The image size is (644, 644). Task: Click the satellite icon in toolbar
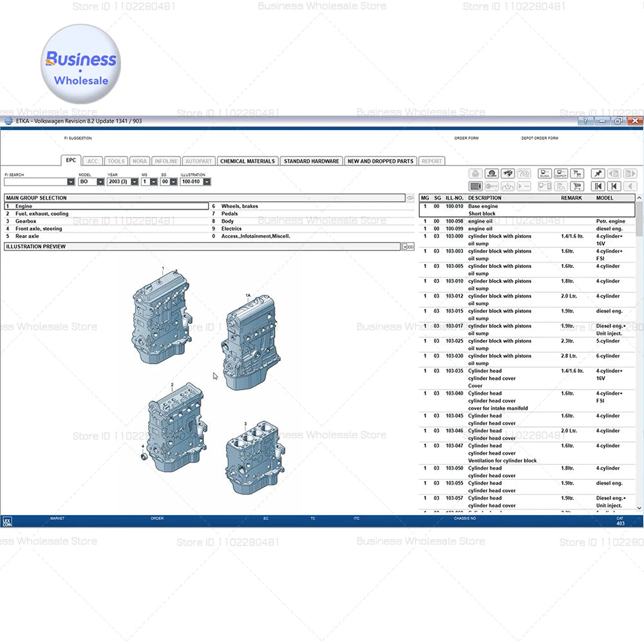(x=507, y=174)
